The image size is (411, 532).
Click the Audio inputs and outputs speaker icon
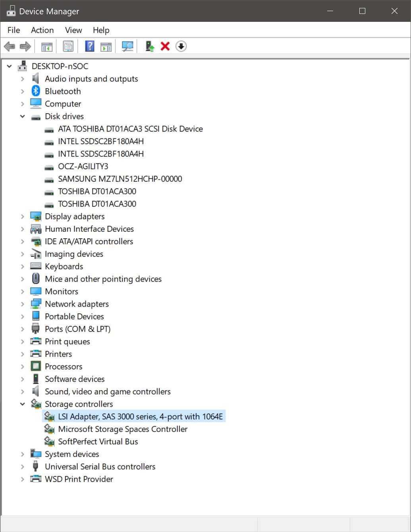(x=36, y=79)
